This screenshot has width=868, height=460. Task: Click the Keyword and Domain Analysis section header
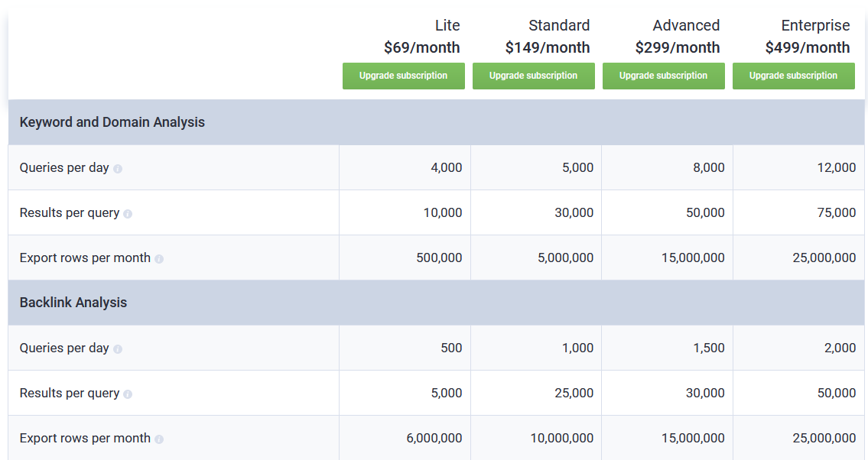[x=112, y=122]
